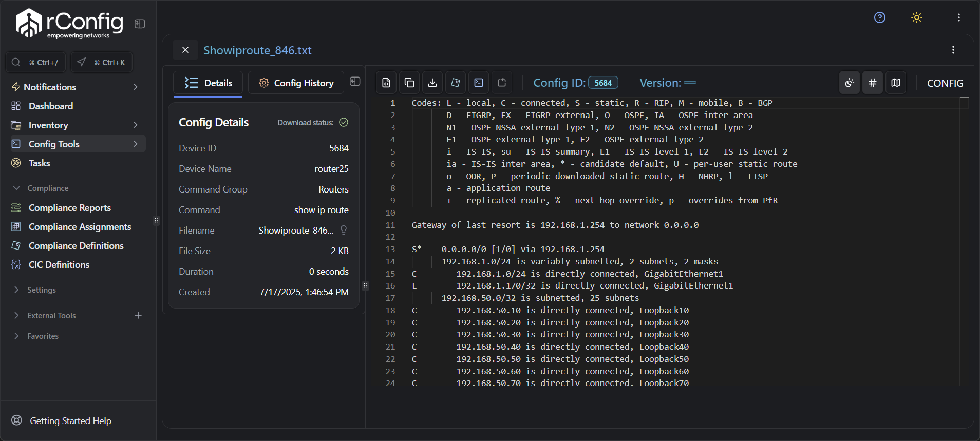Close the Showiproute_846.txt view
Screen dimensions: 980x441
point(185,50)
